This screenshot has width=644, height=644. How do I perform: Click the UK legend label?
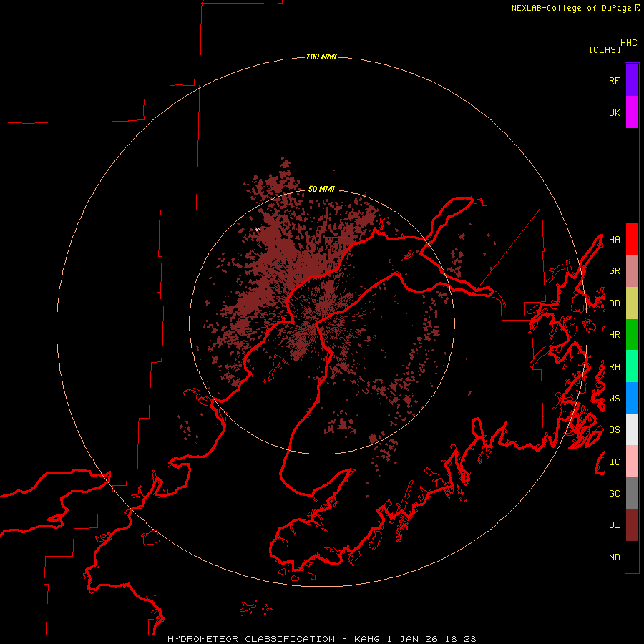coord(614,112)
